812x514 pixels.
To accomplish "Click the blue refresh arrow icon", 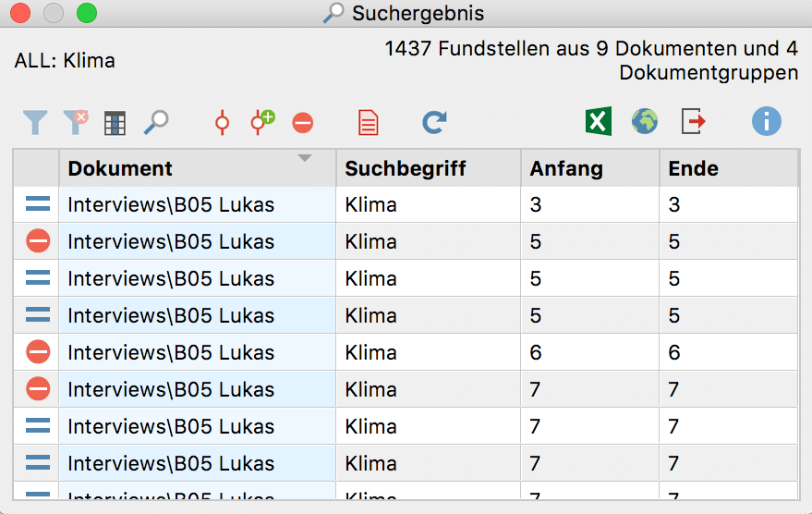I will (x=434, y=123).
